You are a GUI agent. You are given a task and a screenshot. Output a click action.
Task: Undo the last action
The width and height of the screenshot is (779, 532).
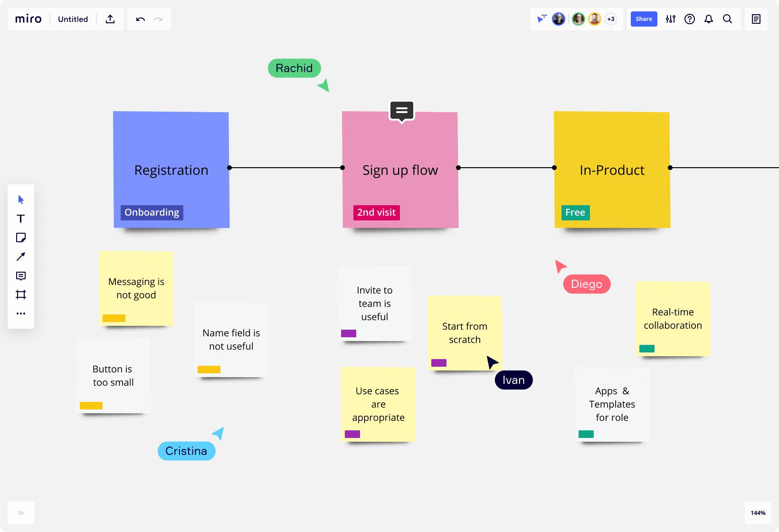click(x=141, y=19)
